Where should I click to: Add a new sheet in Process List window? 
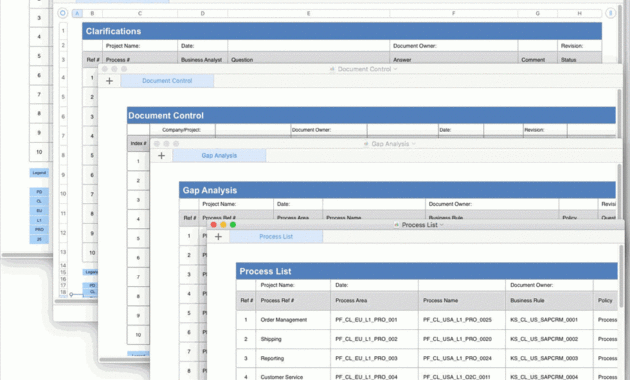[x=218, y=237]
